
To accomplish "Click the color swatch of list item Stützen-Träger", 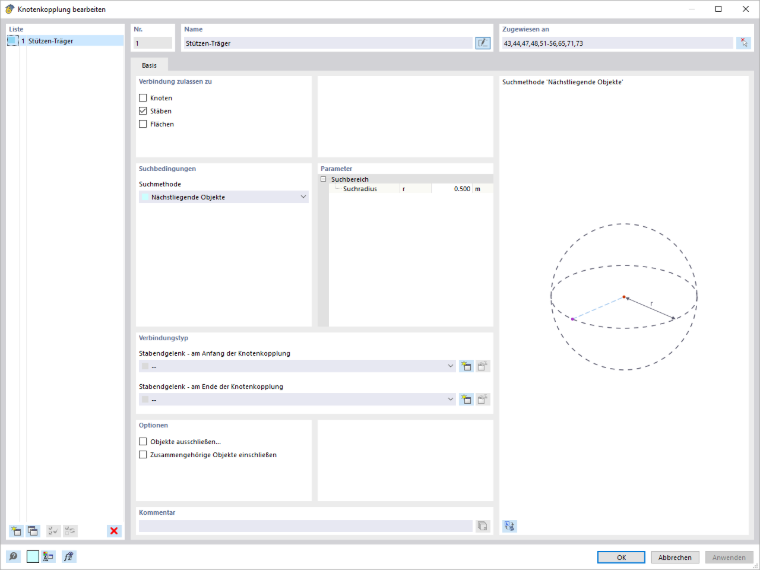I will pos(13,41).
